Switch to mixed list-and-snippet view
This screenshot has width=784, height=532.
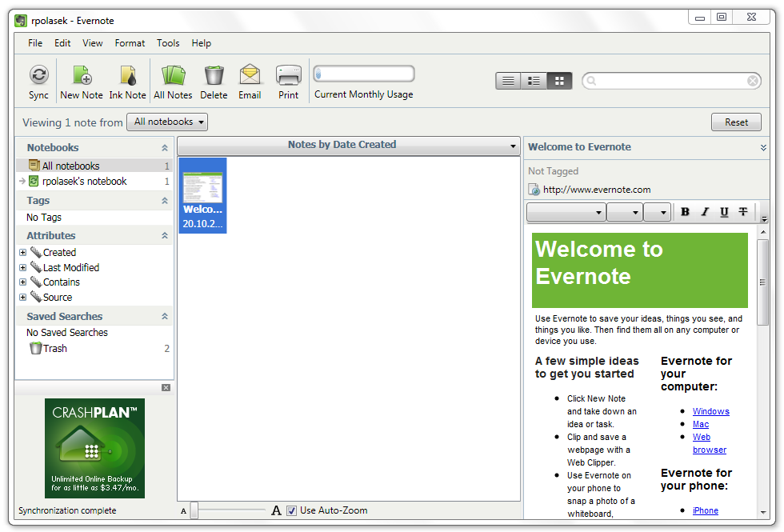pos(534,81)
